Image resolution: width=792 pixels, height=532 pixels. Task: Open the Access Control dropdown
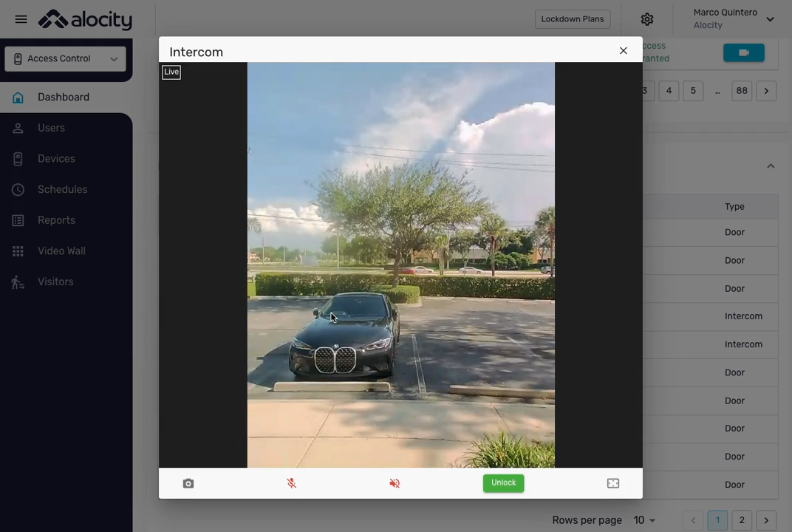[65, 59]
